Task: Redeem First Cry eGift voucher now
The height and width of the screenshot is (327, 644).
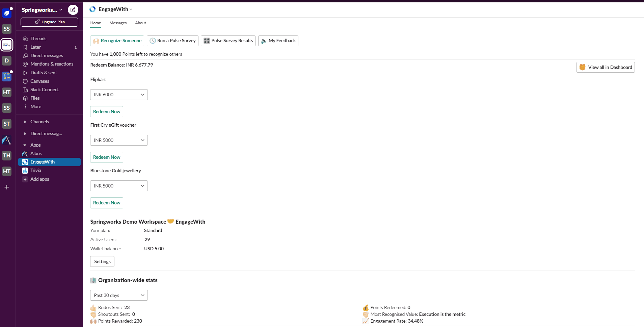Action: pos(107,157)
